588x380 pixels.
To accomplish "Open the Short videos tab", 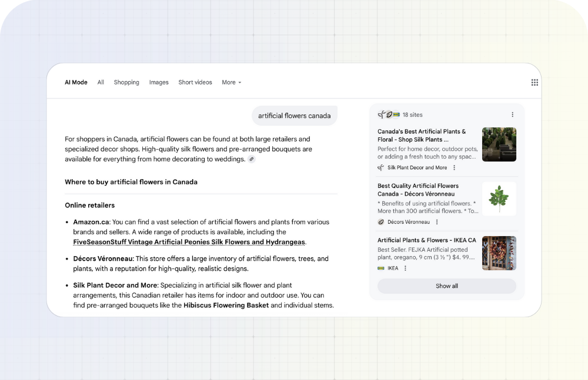I will [x=195, y=83].
